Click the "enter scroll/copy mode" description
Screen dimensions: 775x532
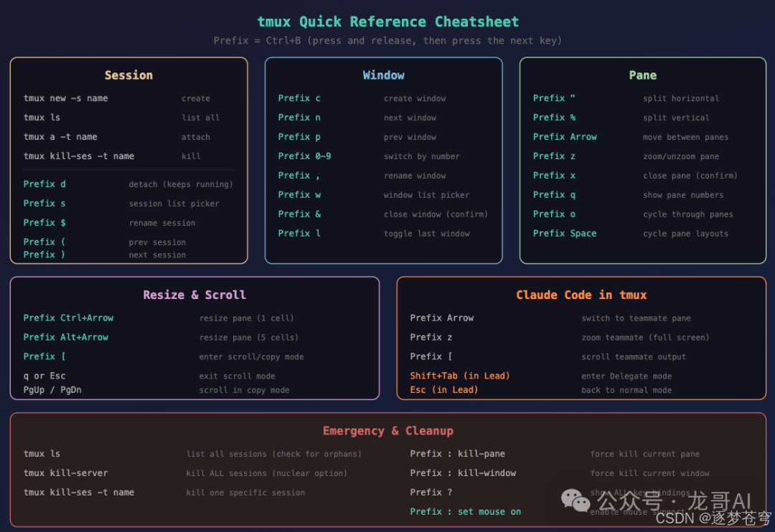(252, 356)
